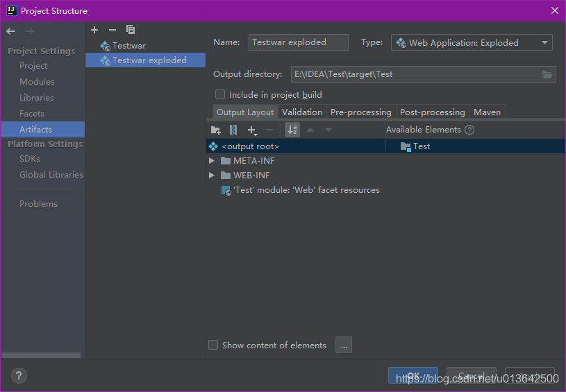Expand the META-INF folder

[x=212, y=161]
